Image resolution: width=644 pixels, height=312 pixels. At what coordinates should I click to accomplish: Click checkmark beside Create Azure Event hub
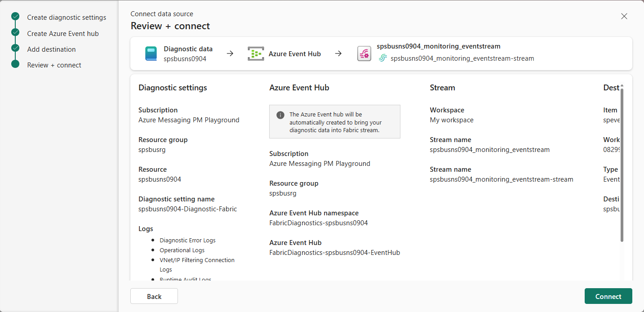tap(15, 32)
